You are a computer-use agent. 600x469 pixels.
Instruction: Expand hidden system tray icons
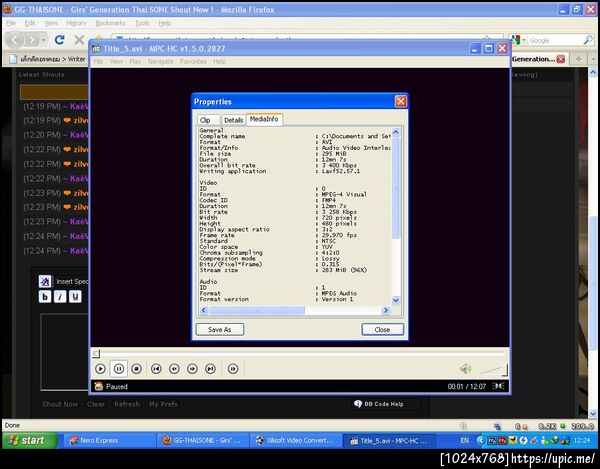480,441
